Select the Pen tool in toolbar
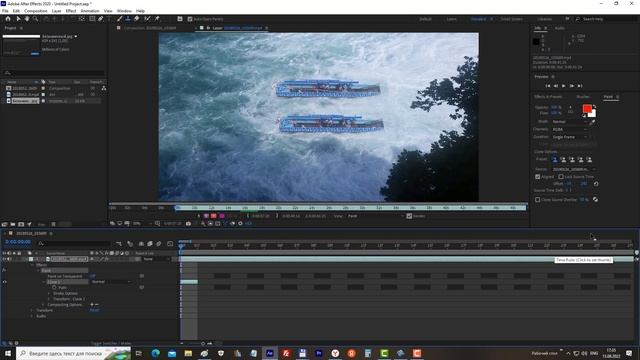This screenshot has width=640, height=360. pos(100,19)
